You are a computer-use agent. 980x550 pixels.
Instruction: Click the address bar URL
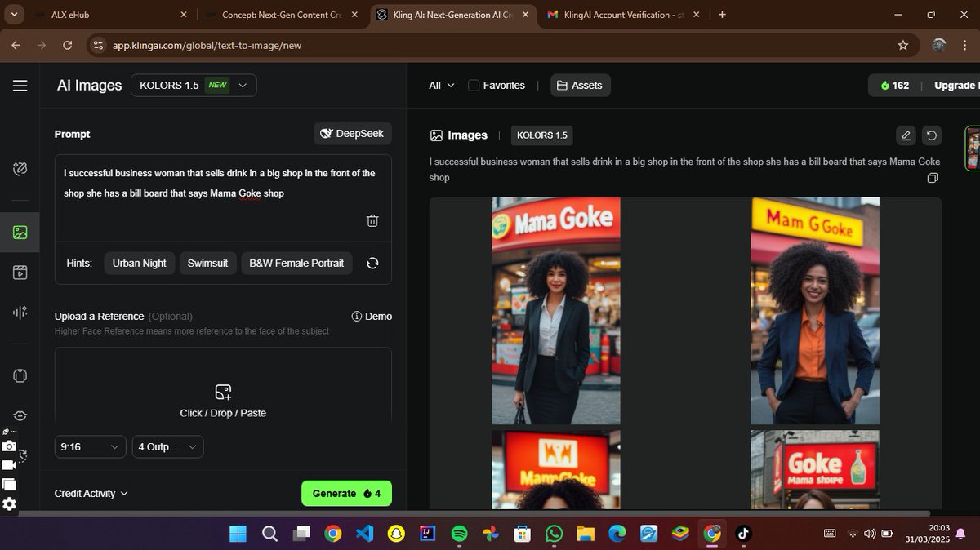coord(207,45)
